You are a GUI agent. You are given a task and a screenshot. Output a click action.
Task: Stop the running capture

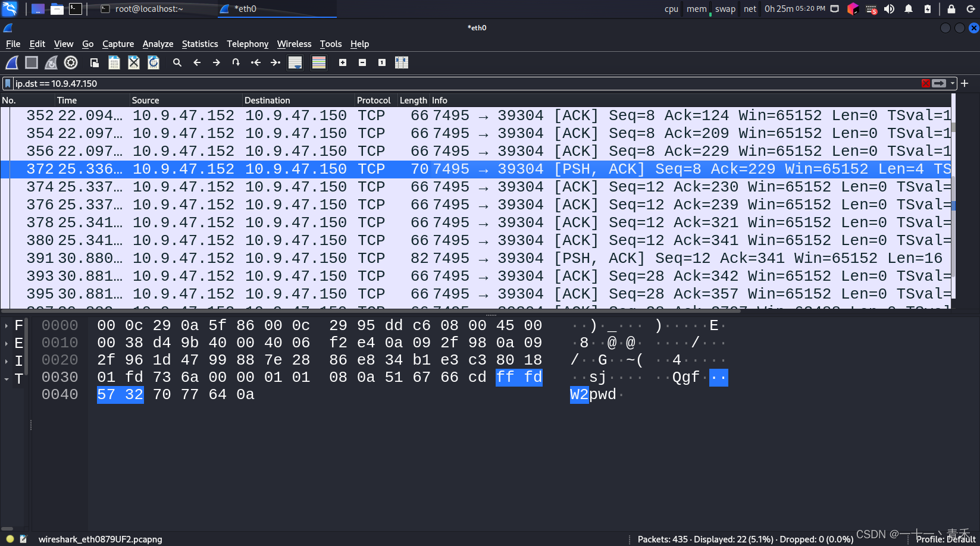point(32,62)
